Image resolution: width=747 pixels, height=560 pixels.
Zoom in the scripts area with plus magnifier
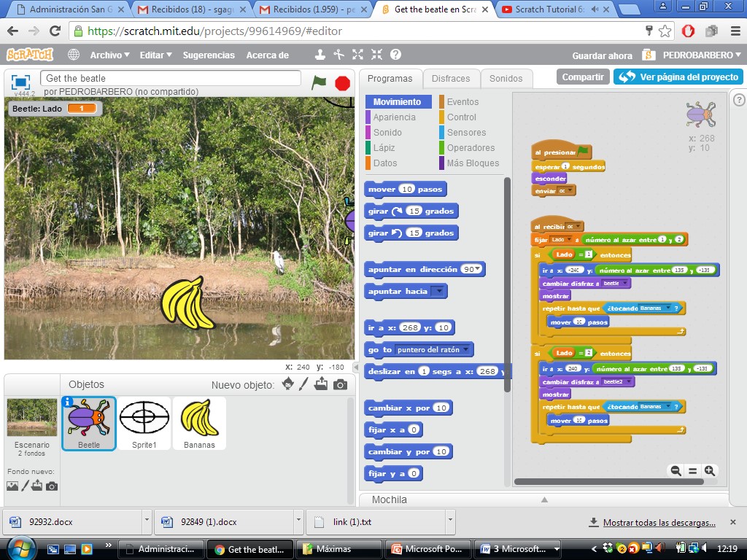tap(710, 471)
